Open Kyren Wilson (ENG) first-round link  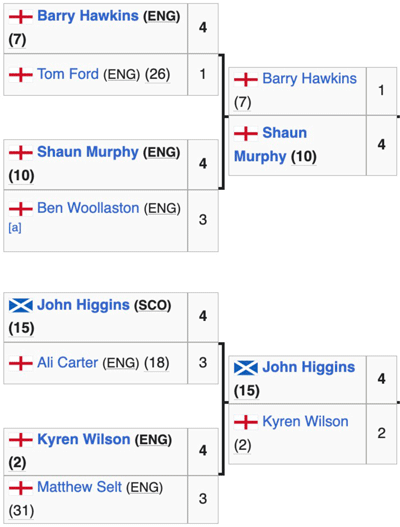(84, 440)
